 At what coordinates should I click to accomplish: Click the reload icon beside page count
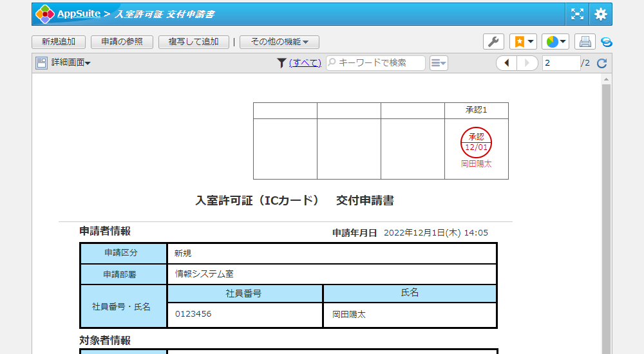coord(602,63)
